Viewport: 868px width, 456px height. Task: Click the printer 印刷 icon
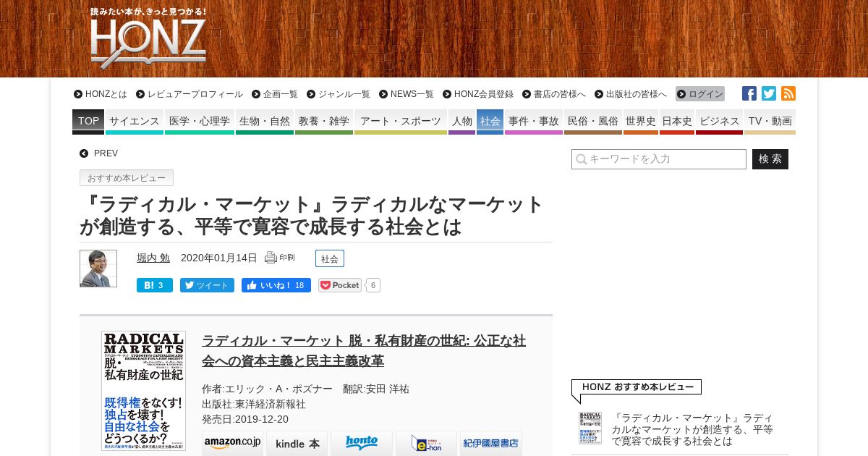coord(280,258)
